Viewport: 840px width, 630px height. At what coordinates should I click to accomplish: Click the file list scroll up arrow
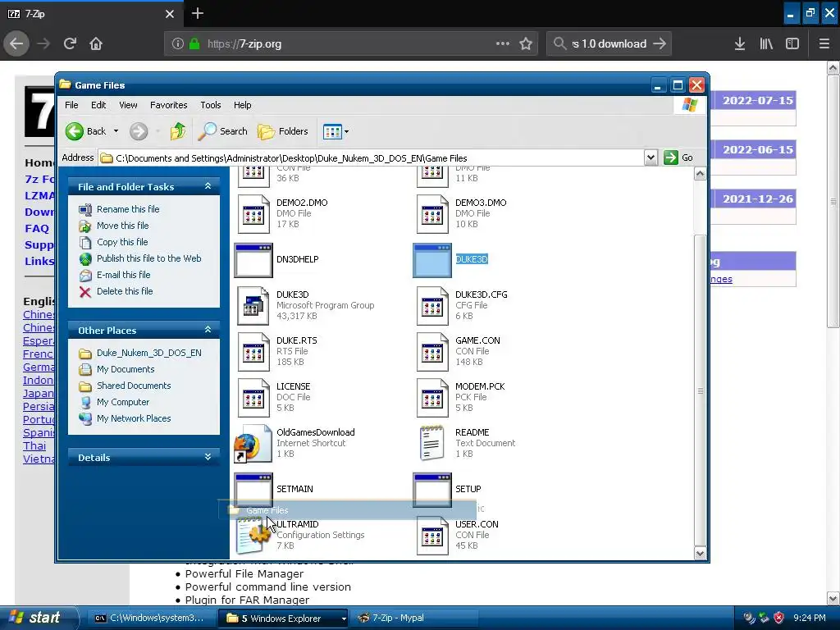[700, 174]
